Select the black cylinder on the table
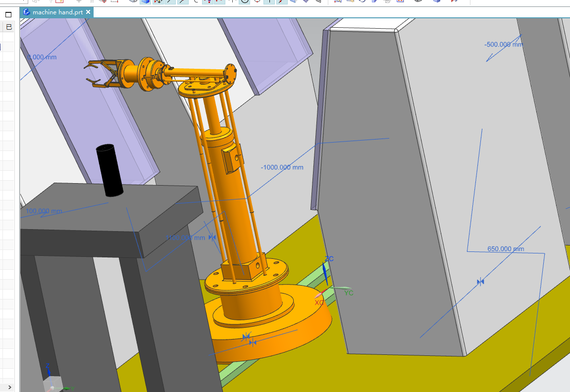 [109, 170]
